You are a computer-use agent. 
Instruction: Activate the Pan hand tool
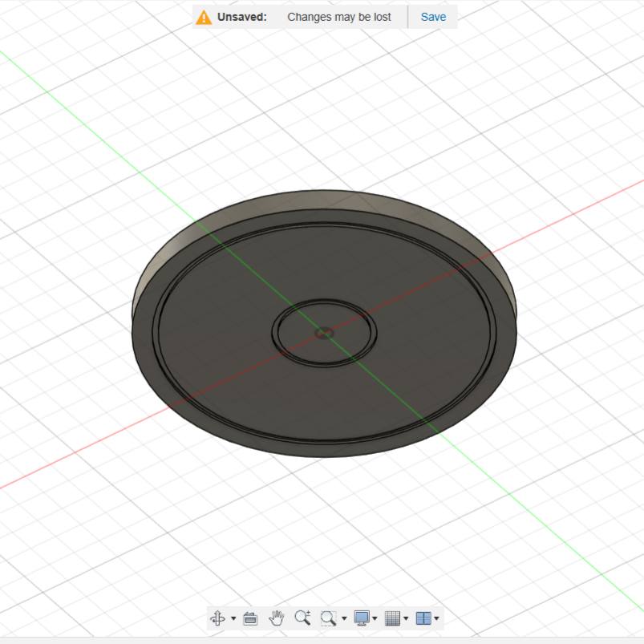[277, 618]
